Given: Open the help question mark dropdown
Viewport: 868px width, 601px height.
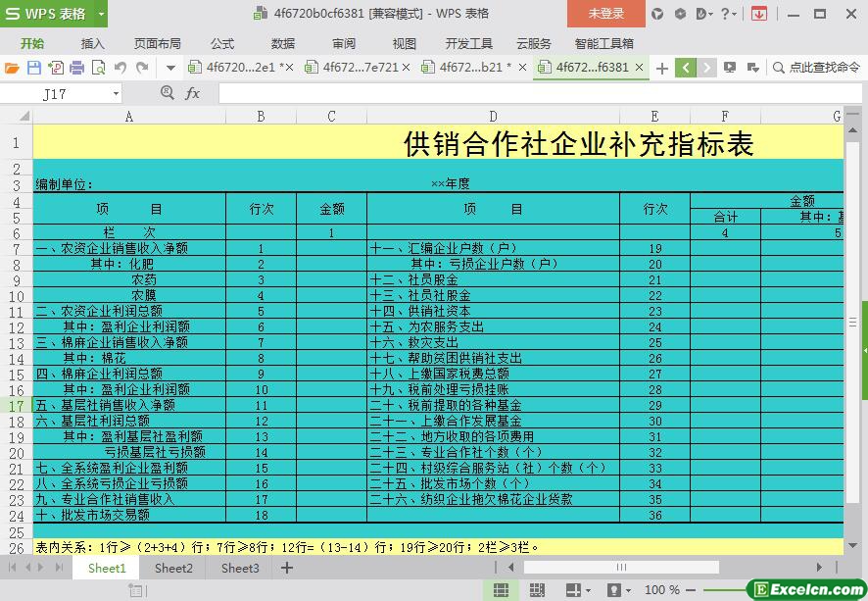Looking at the screenshot, I should 729,14.
